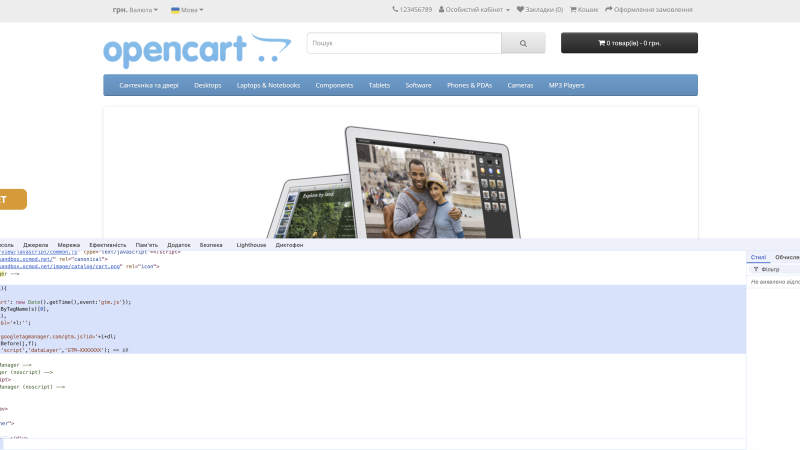Click the opencart logo
The image size is (800, 450).
[x=197, y=50]
